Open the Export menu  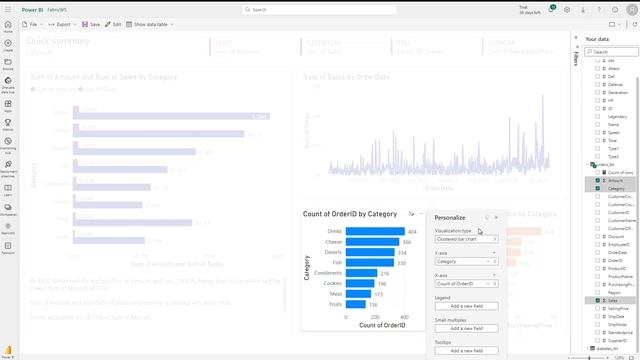click(62, 24)
